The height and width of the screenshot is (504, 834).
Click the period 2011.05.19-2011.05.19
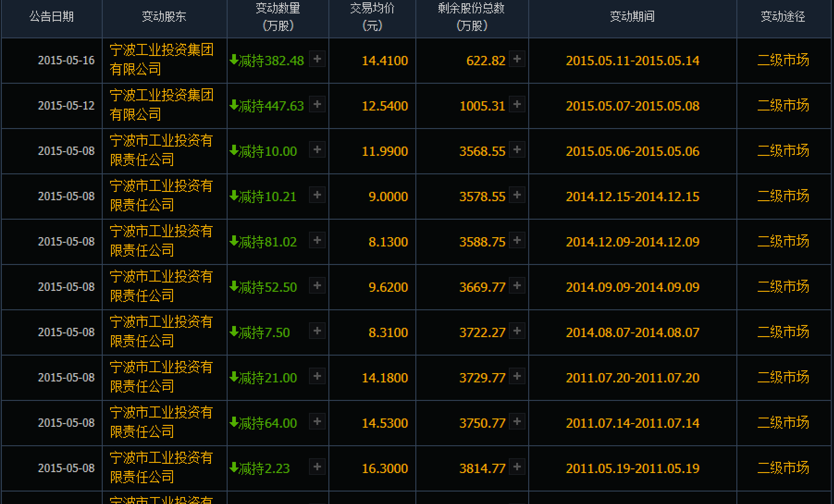pos(633,468)
